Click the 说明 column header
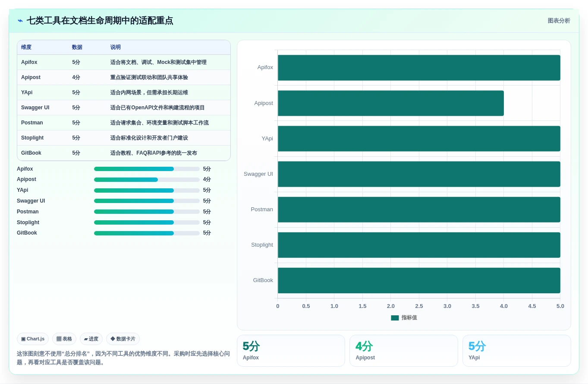The image size is (588, 384). [x=116, y=47]
